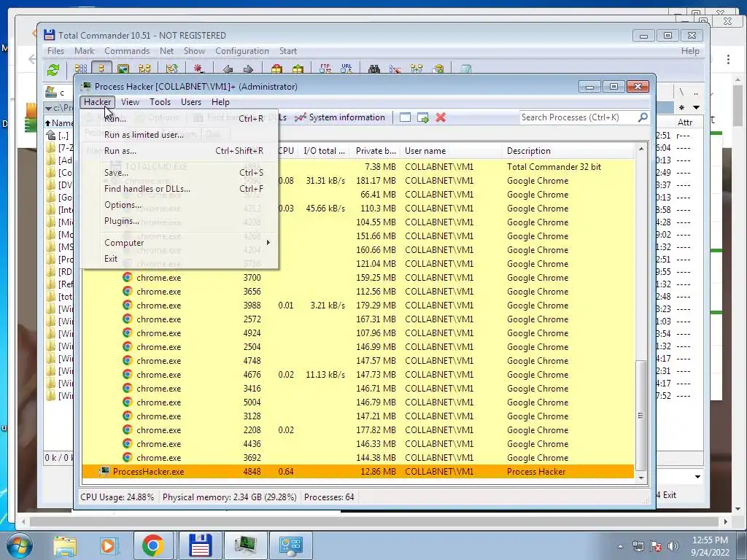This screenshot has width=747, height=560.
Task: Click the find window toolbar icon
Action: pos(405,117)
